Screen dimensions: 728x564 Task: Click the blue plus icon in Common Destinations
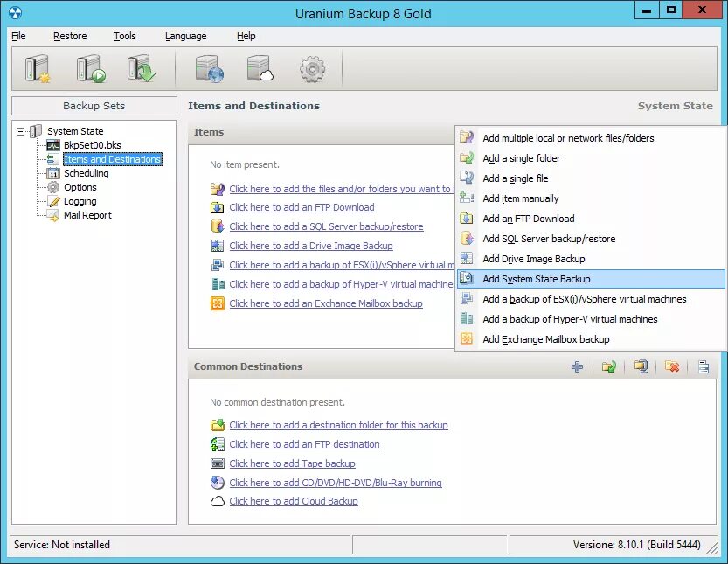(x=577, y=366)
